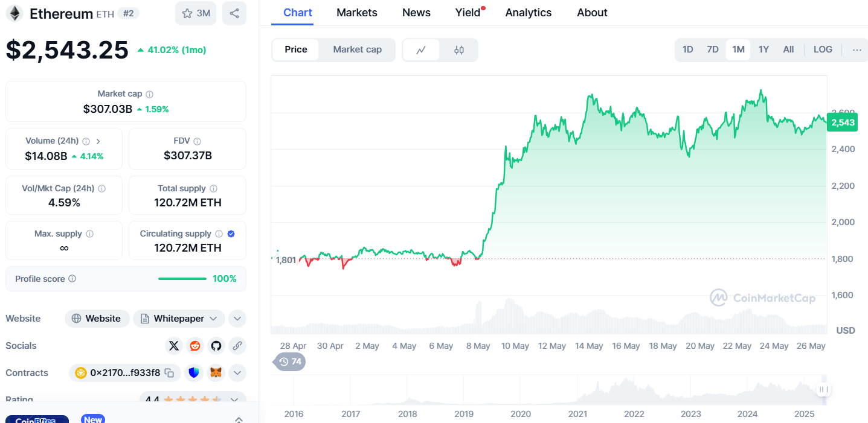Expand more website links chevron
This screenshot has width=868, height=423.
pos(237,319)
